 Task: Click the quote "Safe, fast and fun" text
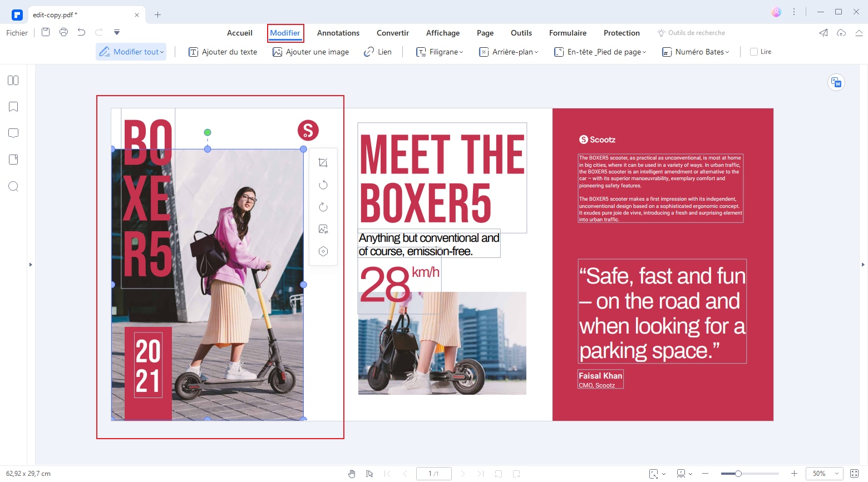(662, 311)
